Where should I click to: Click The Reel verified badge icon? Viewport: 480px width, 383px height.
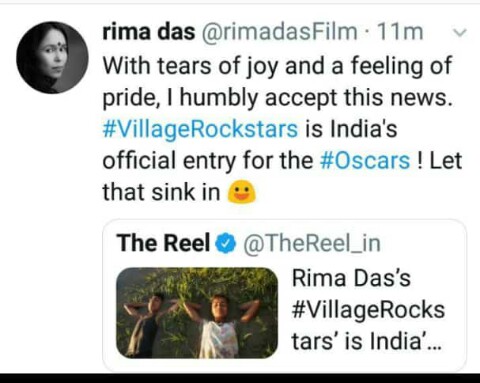(226, 243)
